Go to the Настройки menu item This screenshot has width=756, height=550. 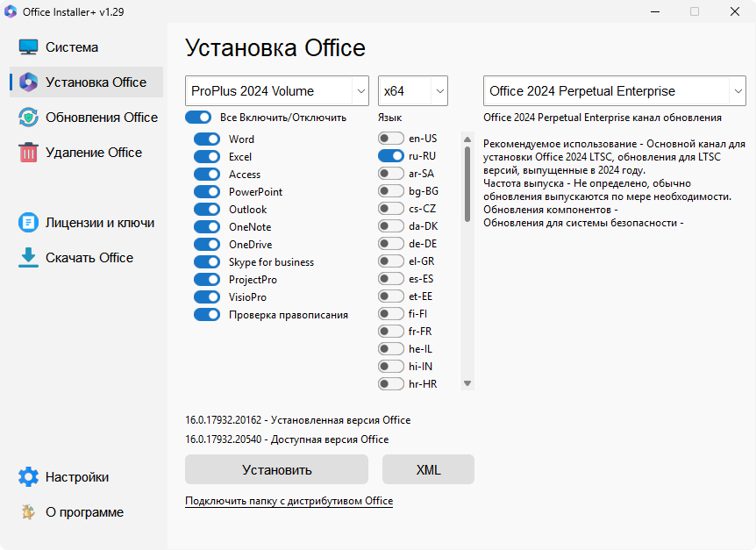click(77, 477)
